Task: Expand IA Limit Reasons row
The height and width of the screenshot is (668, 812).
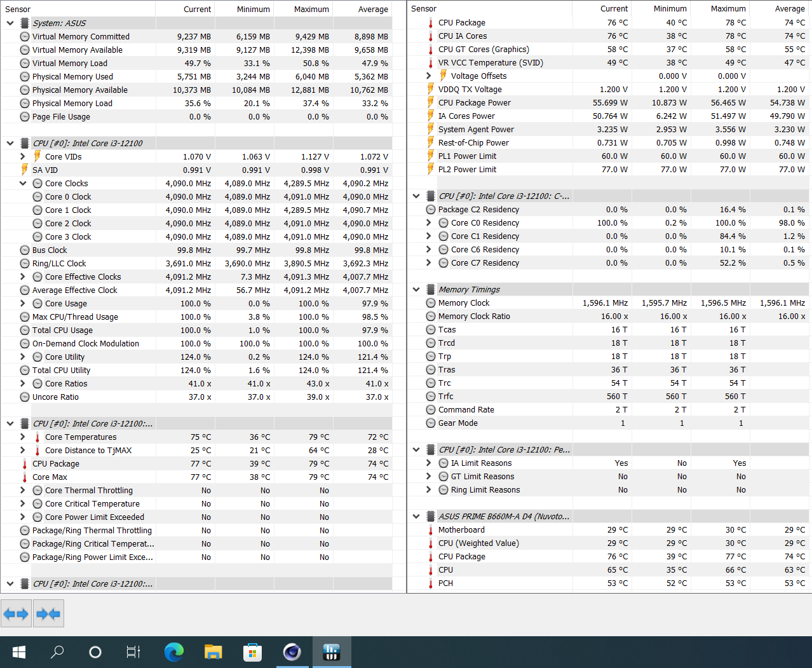Action: pos(429,463)
